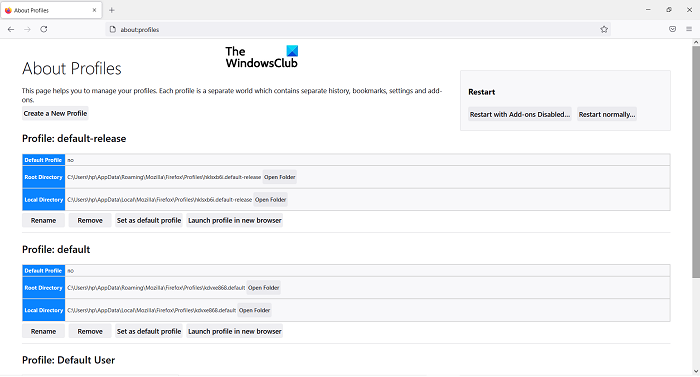Click the Restart normally button
This screenshot has height=377, width=700.
pos(607,114)
